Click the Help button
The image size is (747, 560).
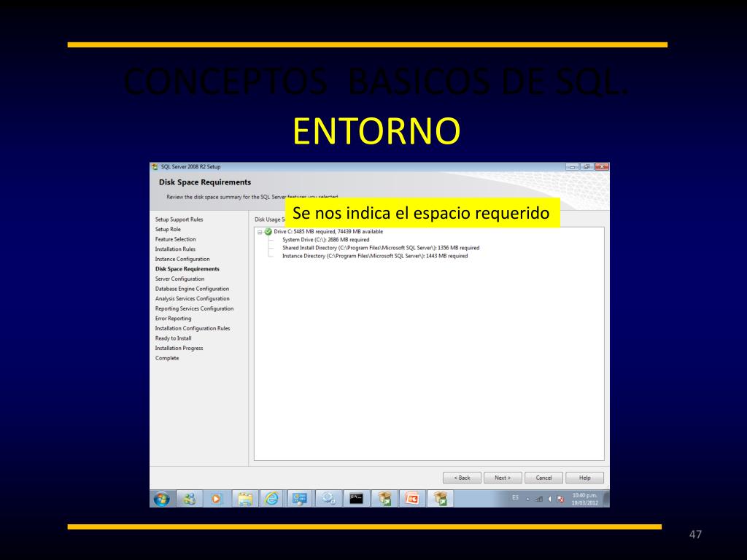coord(584,478)
